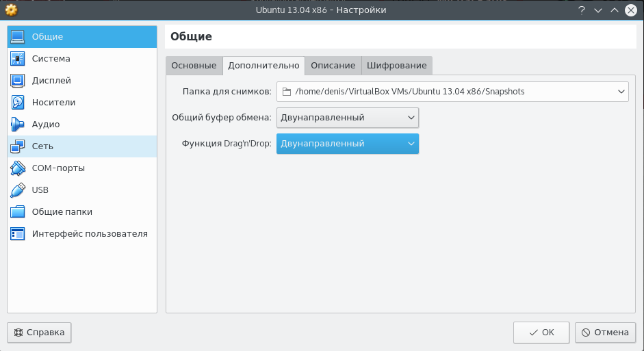Open the Шифрование tab
This screenshot has height=351, width=644.
[x=396, y=66]
